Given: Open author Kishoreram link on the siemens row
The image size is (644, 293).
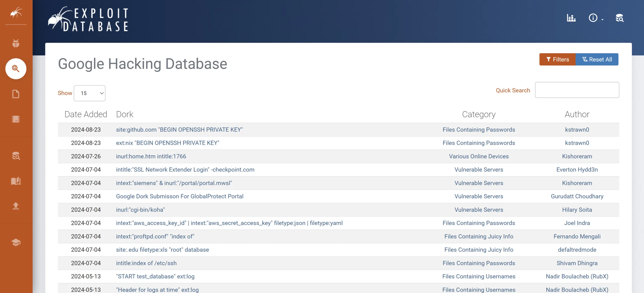Looking at the screenshot, I should (x=577, y=183).
